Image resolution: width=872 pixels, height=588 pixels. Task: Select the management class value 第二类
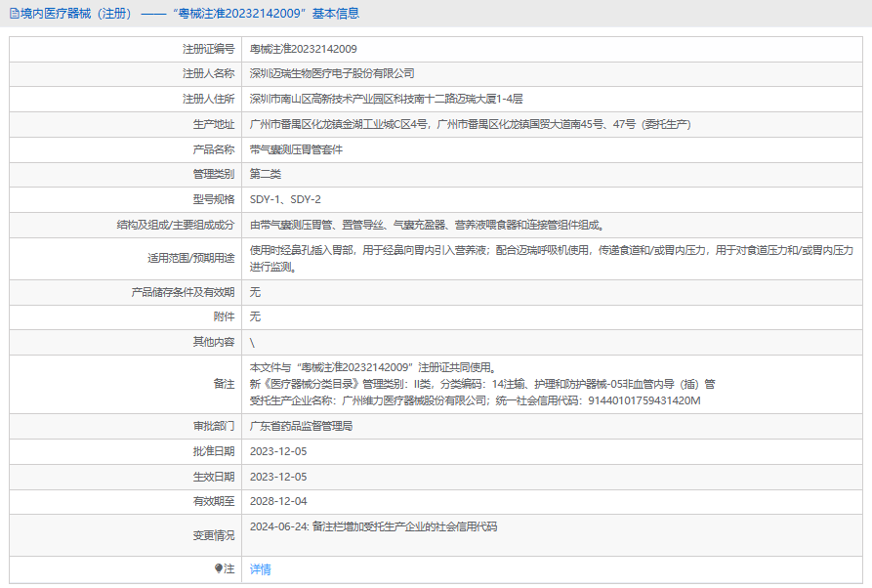tap(266, 174)
